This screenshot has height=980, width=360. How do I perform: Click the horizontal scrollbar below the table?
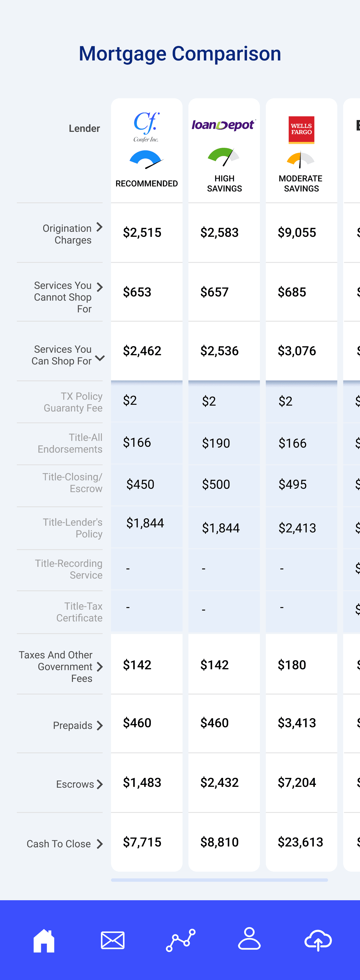click(219, 880)
